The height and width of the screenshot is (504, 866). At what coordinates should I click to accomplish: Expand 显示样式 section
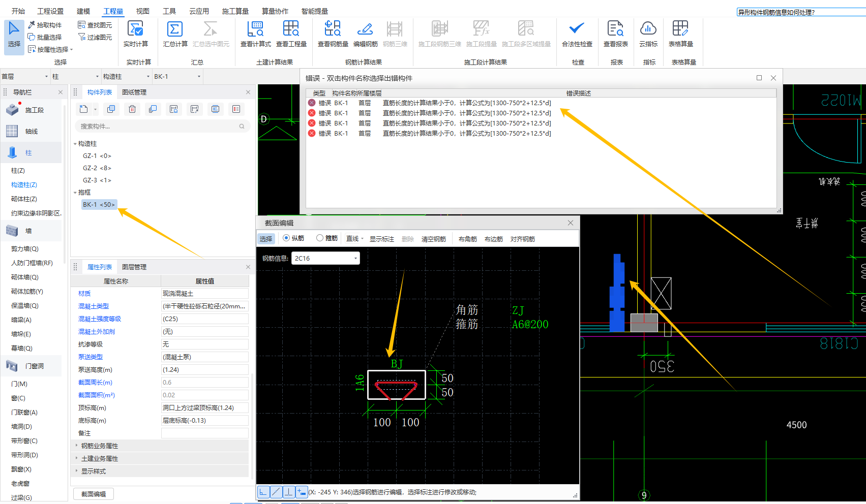click(x=77, y=471)
